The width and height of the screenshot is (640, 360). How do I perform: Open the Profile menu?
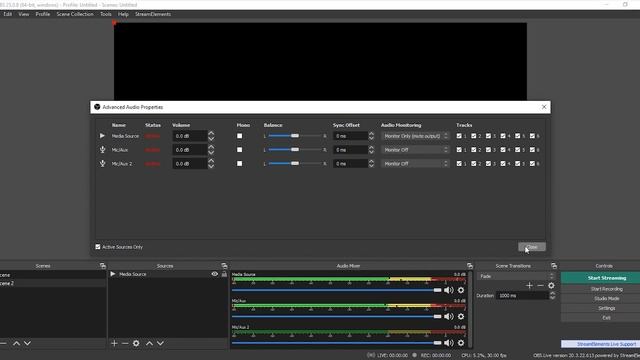coord(42,14)
